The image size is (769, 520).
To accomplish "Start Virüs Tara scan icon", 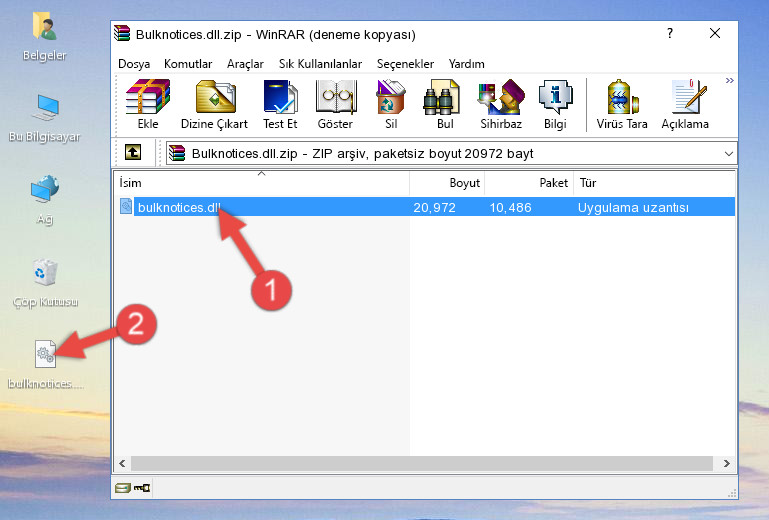I will tap(622, 104).
